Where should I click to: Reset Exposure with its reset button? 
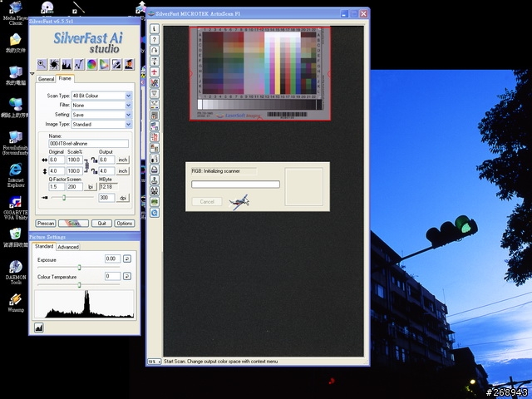[127, 259]
